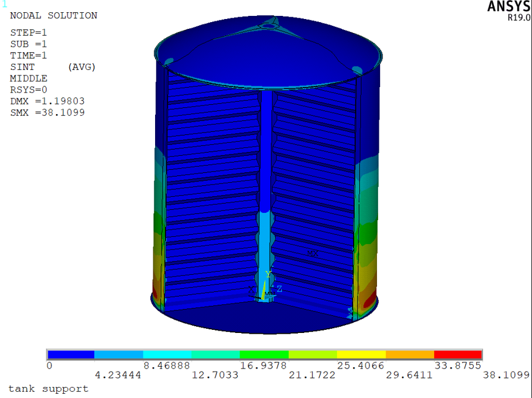The image size is (532, 398).
Task: Click the 'RSYS=0' text
Action: [x=28, y=90]
